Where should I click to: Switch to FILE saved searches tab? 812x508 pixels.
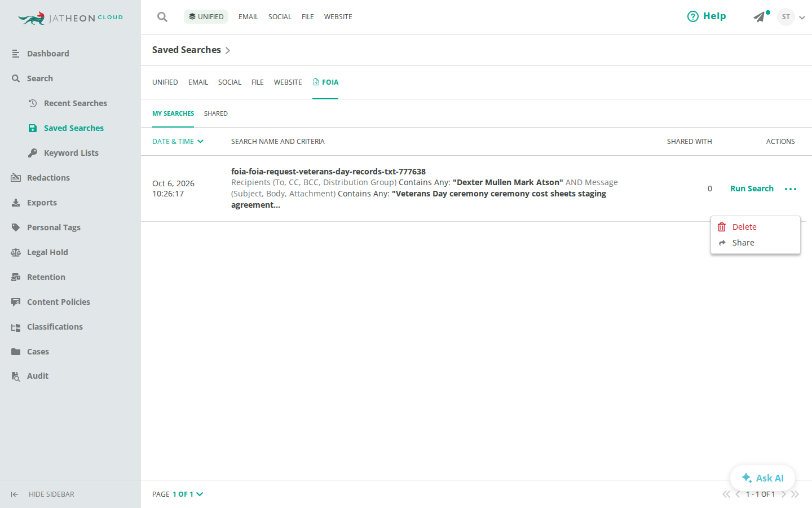point(258,82)
